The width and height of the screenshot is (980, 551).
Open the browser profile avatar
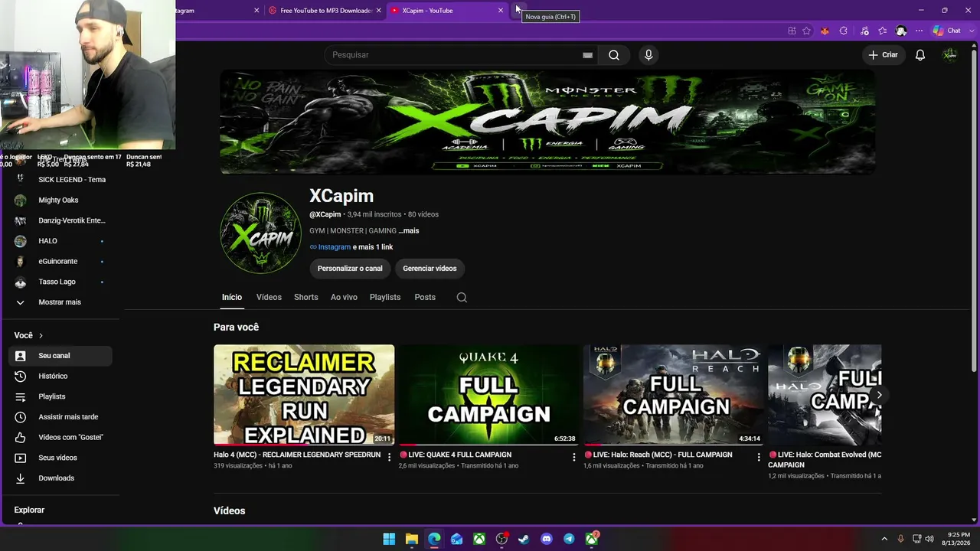coord(901,31)
